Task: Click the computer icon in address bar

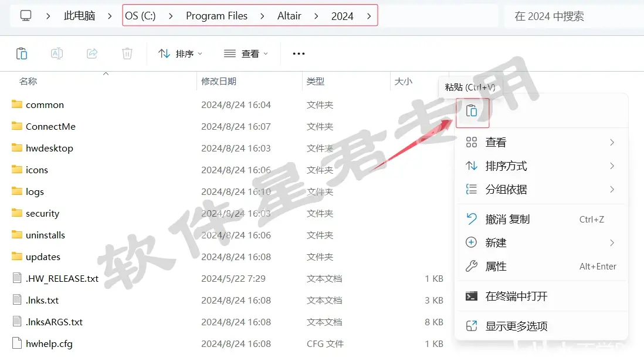Action: (x=25, y=16)
